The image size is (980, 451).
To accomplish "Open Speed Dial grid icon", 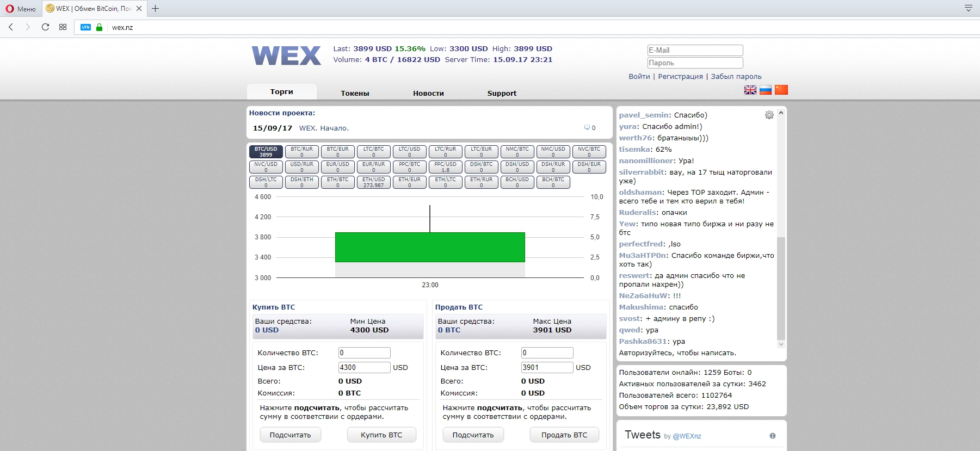I will coord(63,27).
